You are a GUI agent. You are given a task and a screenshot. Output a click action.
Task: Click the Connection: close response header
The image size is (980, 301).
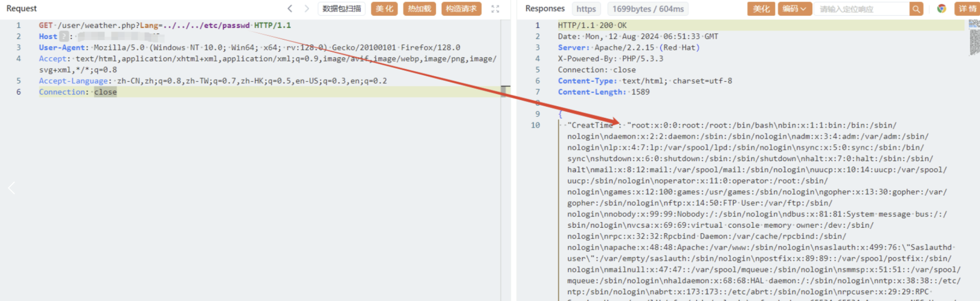click(x=597, y=70)
